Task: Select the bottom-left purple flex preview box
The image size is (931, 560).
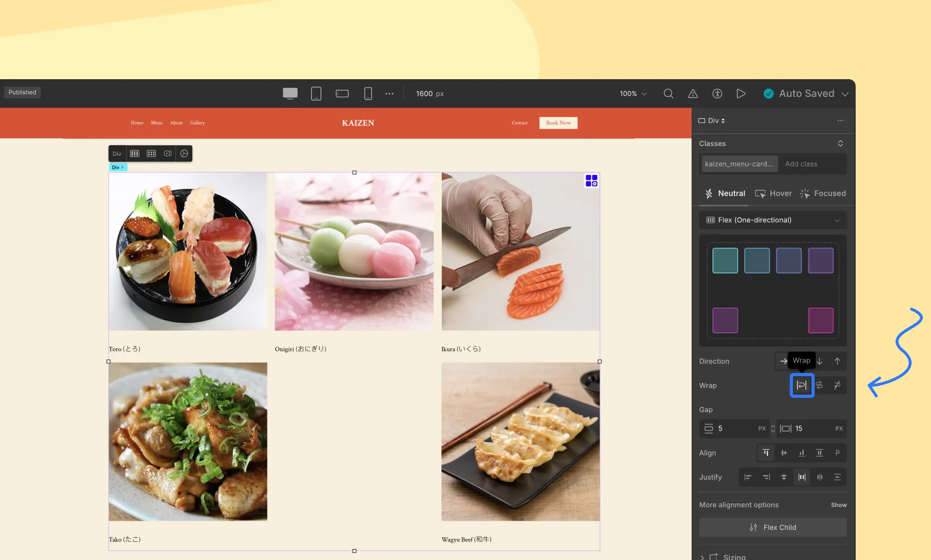Action: tap(725, 321)
